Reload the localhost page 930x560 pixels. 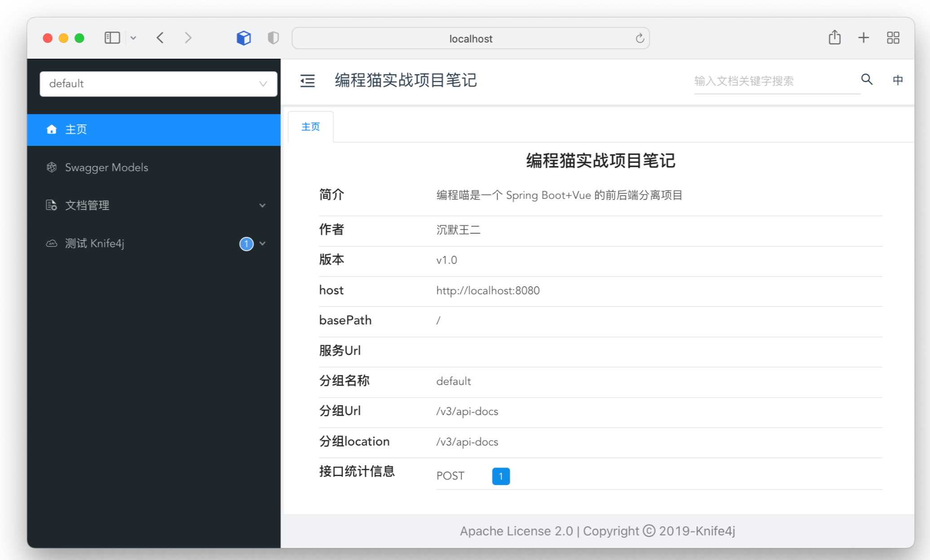(x=640, y=39)
